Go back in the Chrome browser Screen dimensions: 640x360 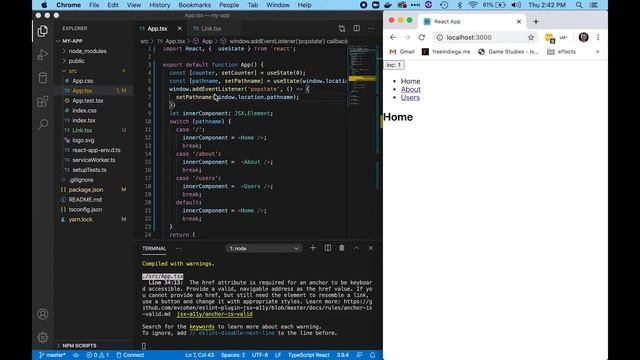pos(393,37)
